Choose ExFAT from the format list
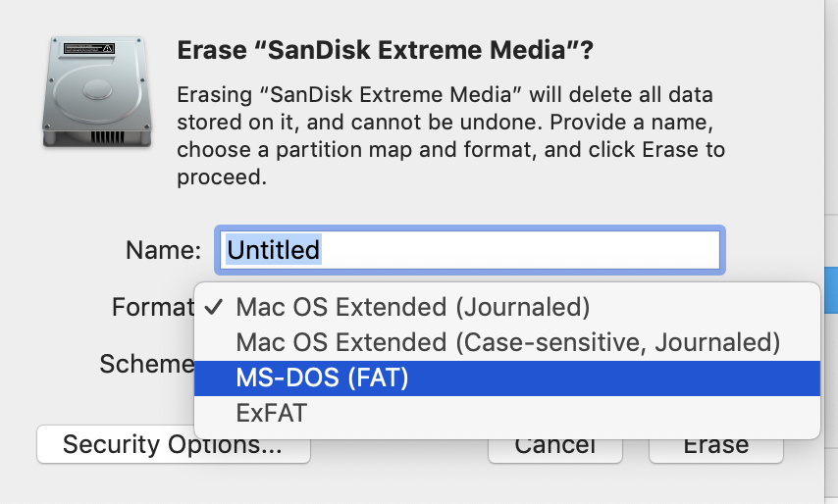The image size is (838, 504). 271,414
